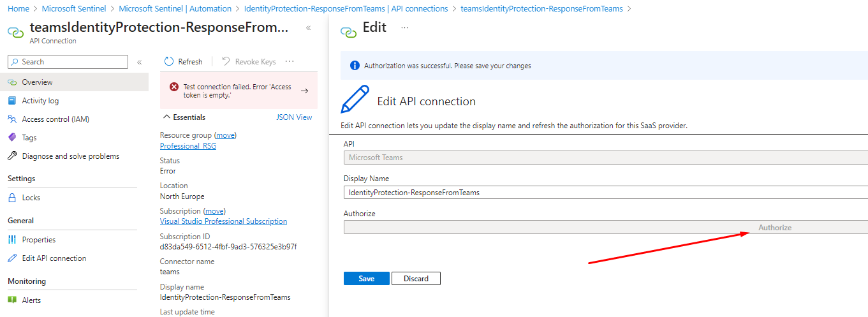Open the toolbar more options ellipsis
Image resolution: width=868 pixels, height=317 pixels.
click(290, 62)
